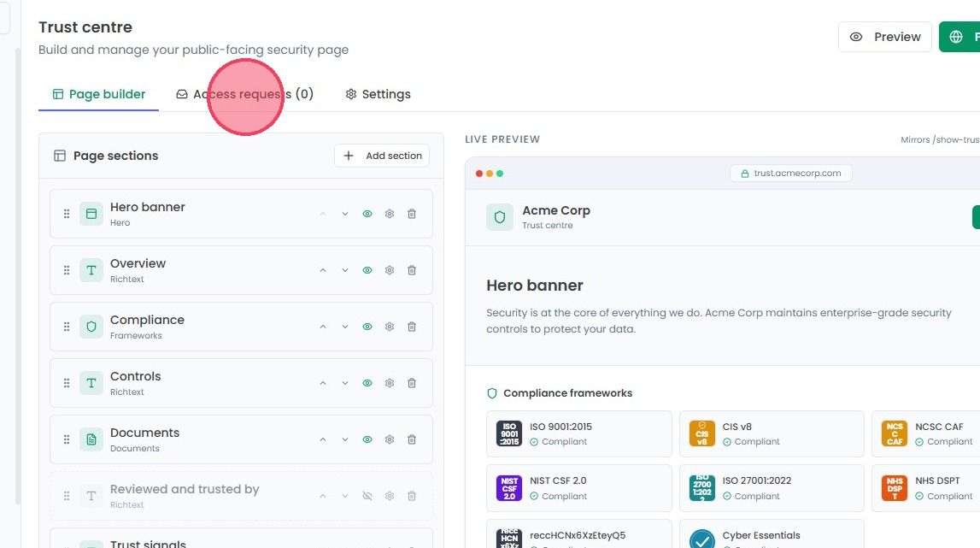Delete the Controls section
The image size is (980, 548).
(x=412, y=383)
